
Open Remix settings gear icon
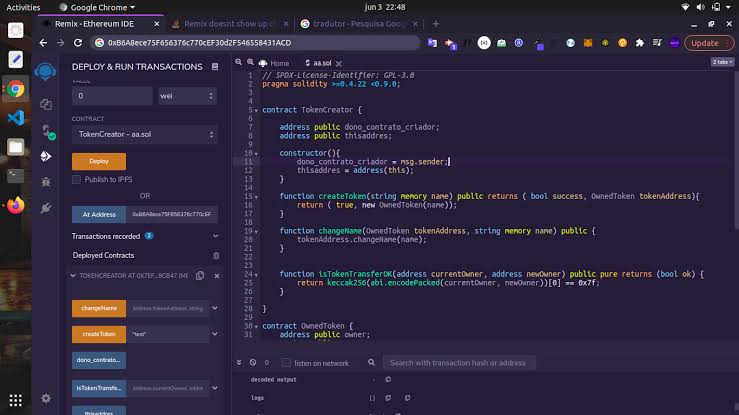(x=46, y=399)
